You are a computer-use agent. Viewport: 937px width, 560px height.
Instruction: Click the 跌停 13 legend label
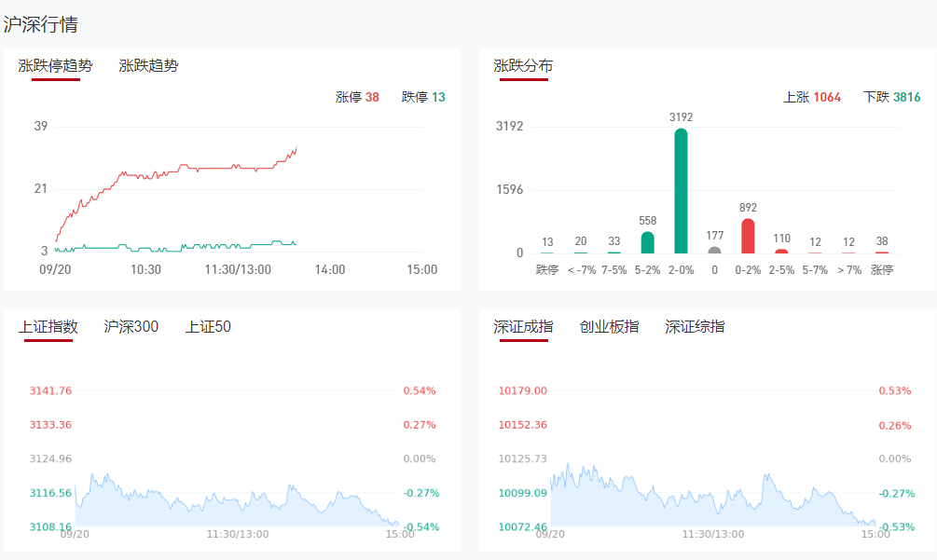(x=423, y=97)
